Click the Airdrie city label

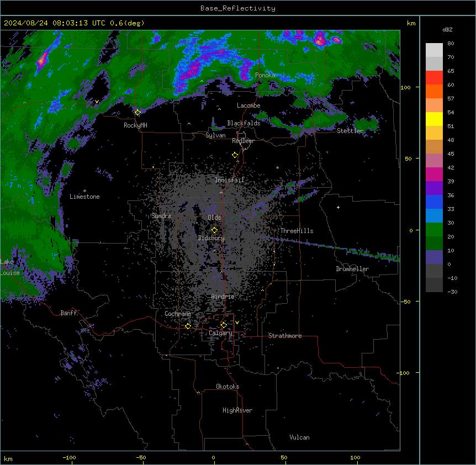pyautogui.click(x=223, y=297)
